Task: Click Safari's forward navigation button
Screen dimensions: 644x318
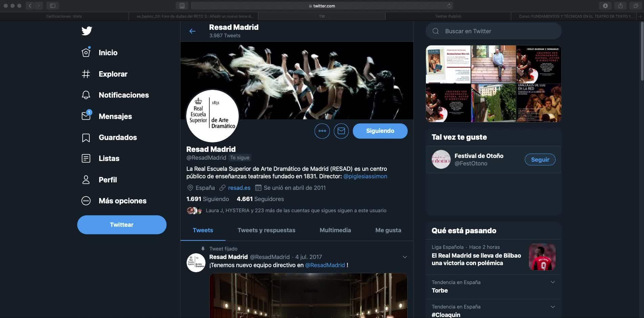Action: click(x=39, y=5)
